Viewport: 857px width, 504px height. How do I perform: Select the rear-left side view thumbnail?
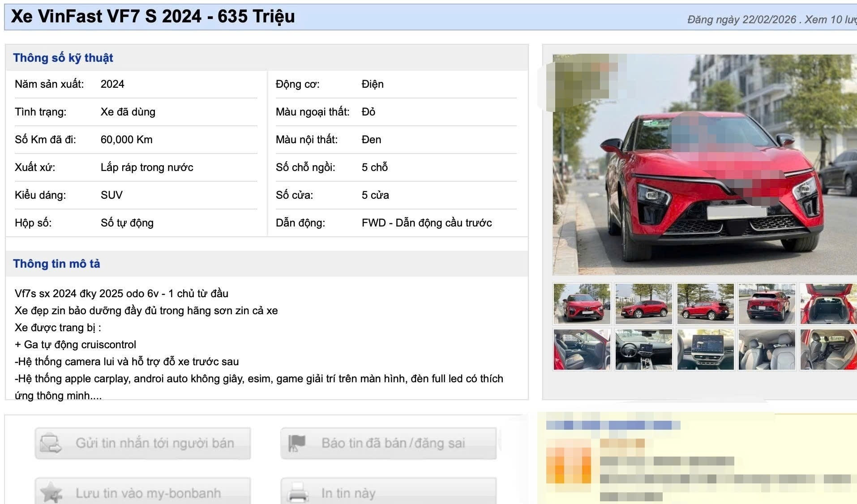pyautogui.click(x=705, y=303)
